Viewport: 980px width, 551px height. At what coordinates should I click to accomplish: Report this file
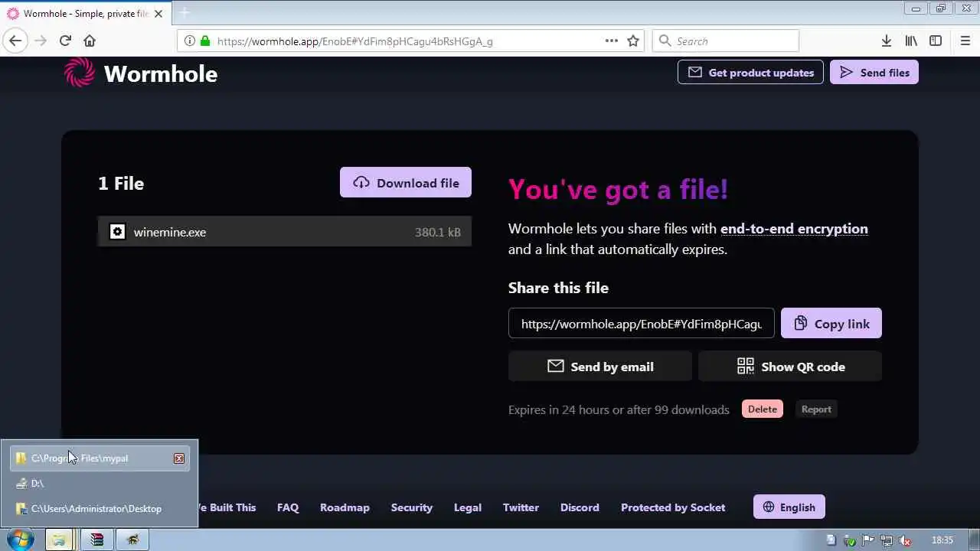tap(816, 409)
